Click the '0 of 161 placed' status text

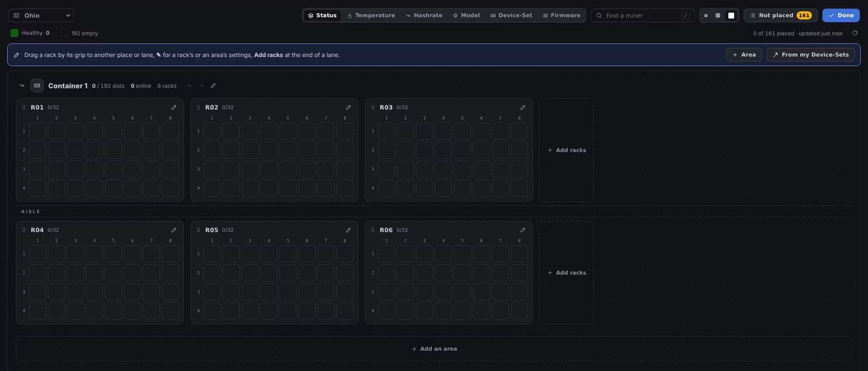[x=774, y=33]
